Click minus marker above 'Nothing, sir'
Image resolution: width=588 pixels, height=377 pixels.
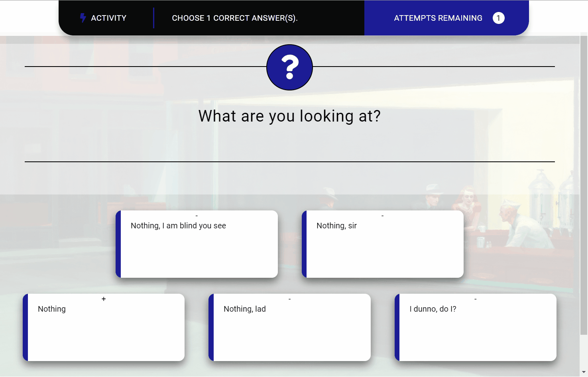[x=382, y=216]
